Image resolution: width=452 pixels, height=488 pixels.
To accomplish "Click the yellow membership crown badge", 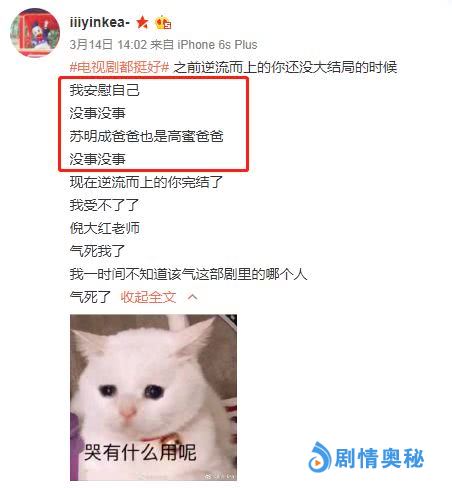I will click(x=163, y=23).
